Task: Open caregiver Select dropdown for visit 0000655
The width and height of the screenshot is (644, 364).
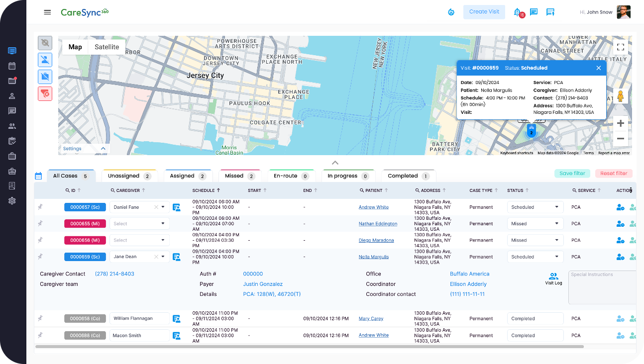Action: (139, 224)
